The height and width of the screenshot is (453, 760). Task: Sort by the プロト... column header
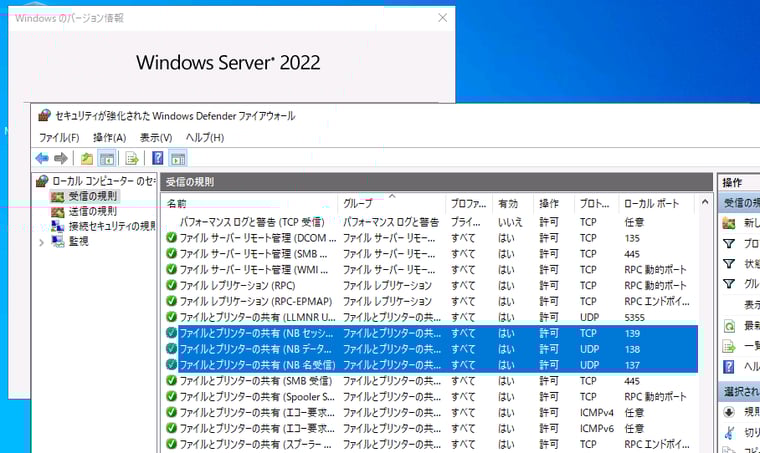(597, 203)
